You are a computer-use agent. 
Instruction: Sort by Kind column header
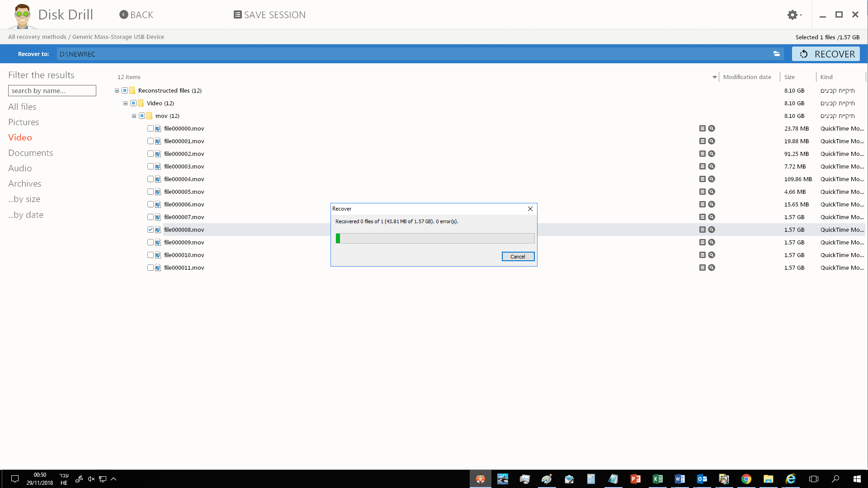[x=826, y=77]
